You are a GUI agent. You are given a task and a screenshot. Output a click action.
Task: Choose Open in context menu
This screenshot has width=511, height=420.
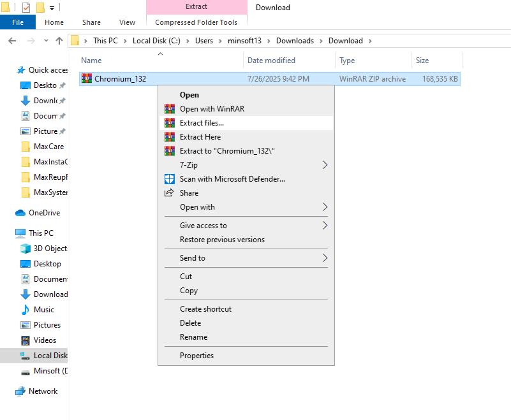246,95
